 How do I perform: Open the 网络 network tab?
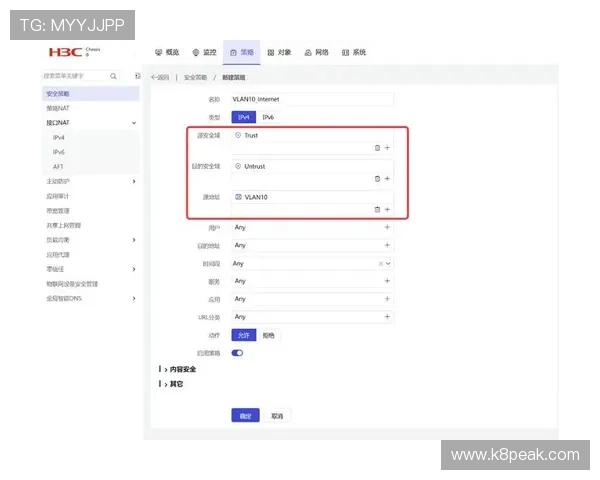pos(316,52)
